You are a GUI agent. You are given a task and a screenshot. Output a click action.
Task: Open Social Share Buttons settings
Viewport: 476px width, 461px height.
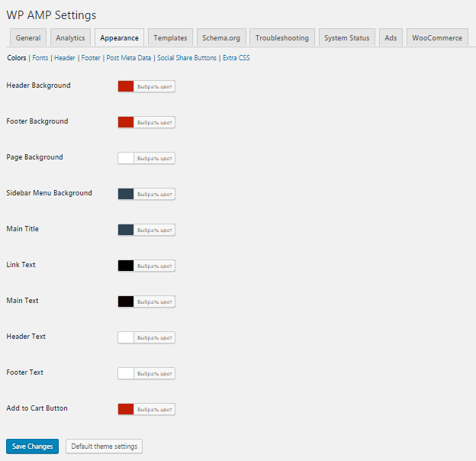[x=187, y=58]
